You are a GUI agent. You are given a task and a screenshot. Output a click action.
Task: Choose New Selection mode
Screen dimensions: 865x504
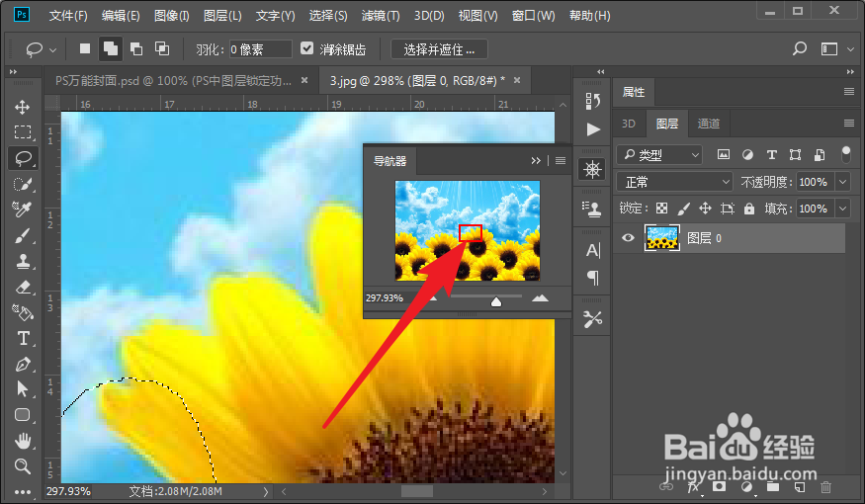(85, 49)
